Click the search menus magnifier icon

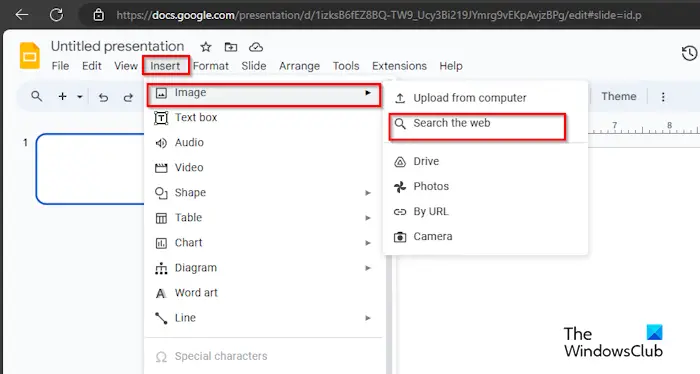[37, 96]
